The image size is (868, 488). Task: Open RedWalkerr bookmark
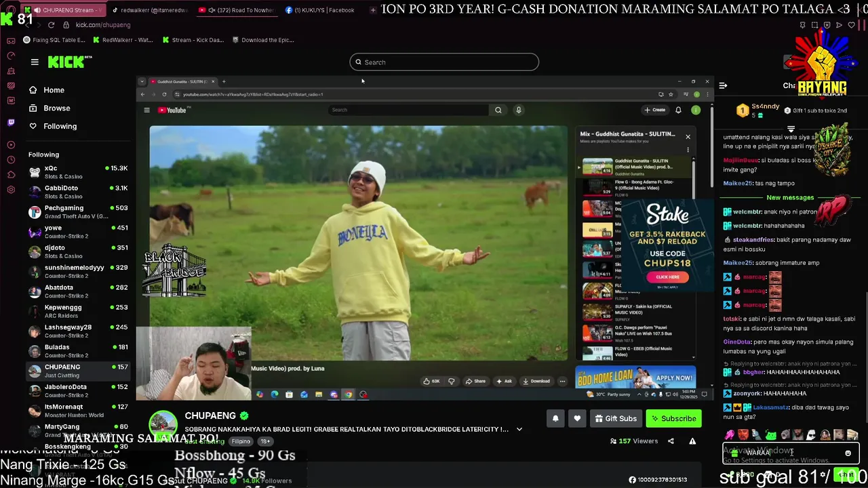[123, 40]
